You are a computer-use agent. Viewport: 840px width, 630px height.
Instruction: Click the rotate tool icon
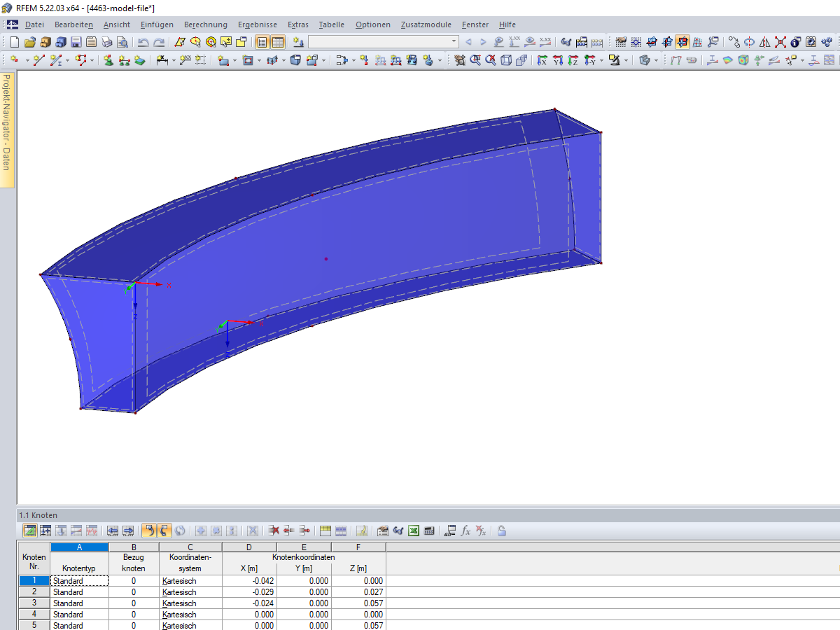(749, 42)
